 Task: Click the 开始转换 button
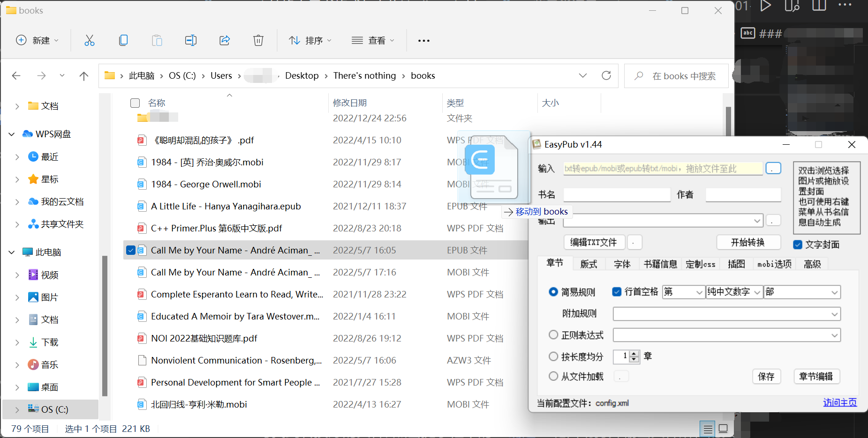[x=748, y=242]
